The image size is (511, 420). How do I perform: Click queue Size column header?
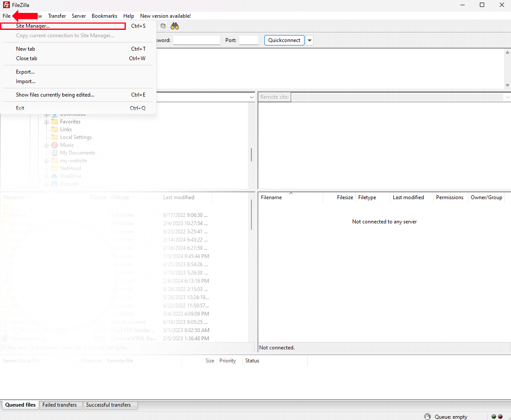click(199, 361)
